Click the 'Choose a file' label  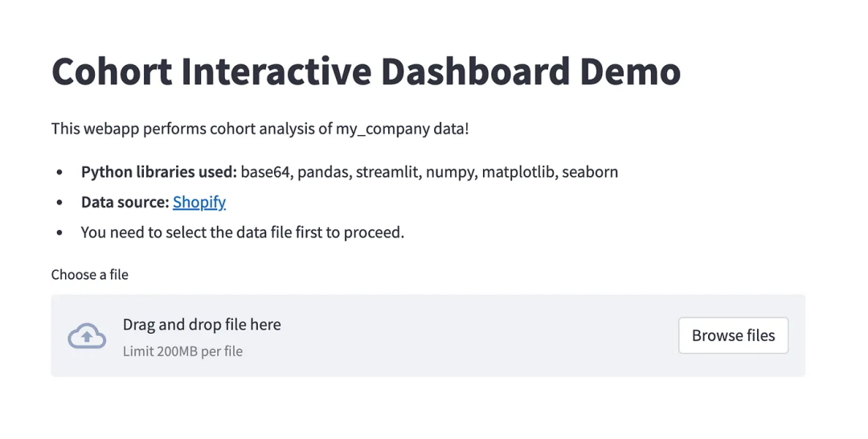(90, 275)
